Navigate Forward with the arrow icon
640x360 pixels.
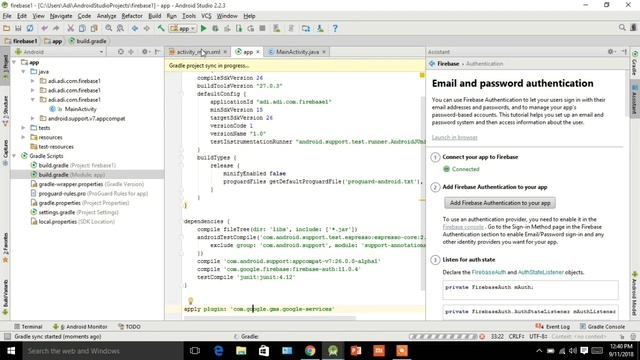click(x=147, y=28)
